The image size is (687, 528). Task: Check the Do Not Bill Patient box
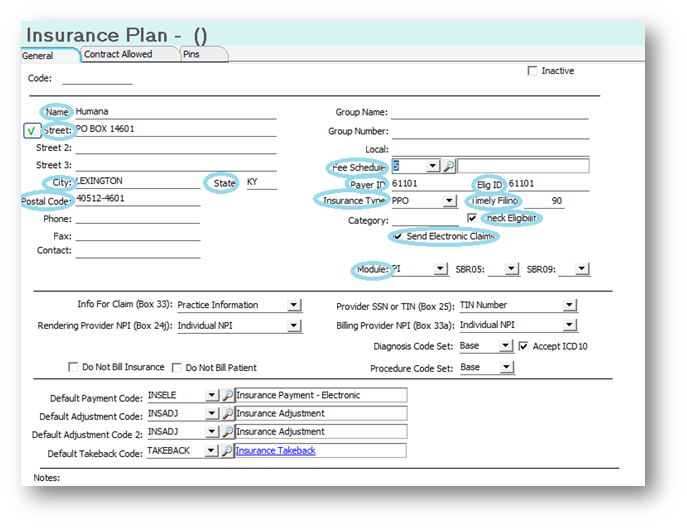pos(178,367)
